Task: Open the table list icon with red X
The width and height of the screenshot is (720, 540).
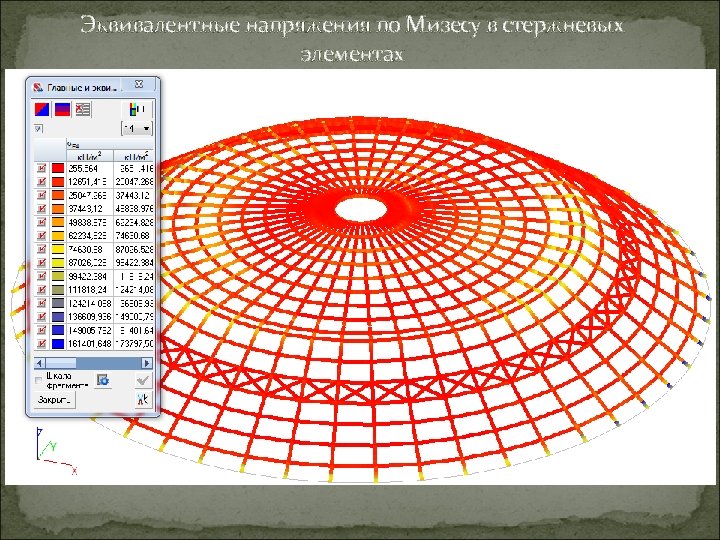Action: (x=83, y=109)
